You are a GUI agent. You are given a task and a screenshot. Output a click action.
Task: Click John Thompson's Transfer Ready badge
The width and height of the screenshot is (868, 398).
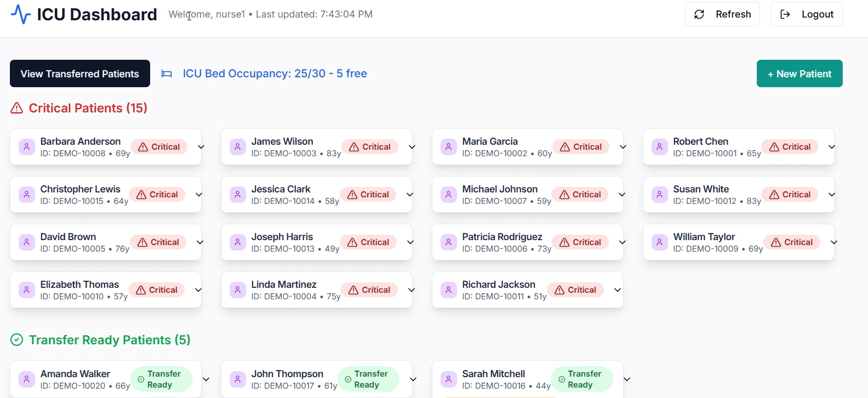[x=368, y=379]
